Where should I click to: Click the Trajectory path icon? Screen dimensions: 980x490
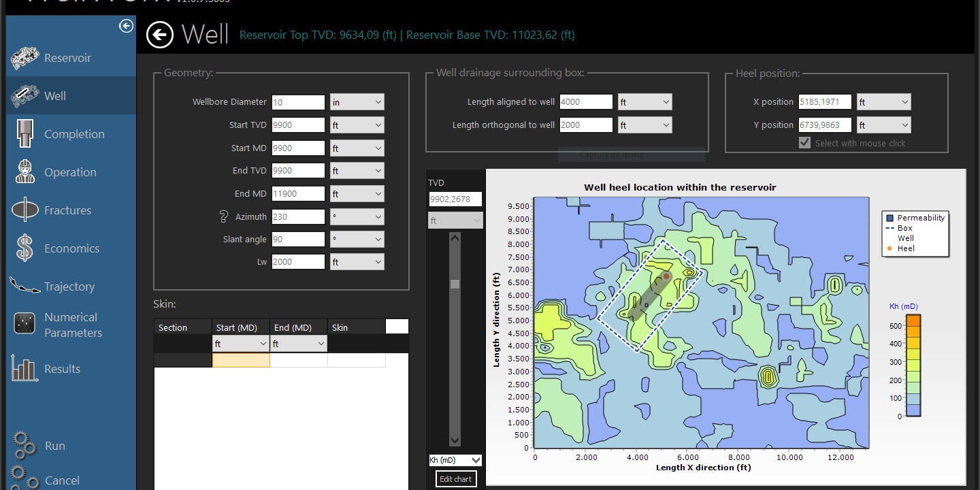(25, 286)
